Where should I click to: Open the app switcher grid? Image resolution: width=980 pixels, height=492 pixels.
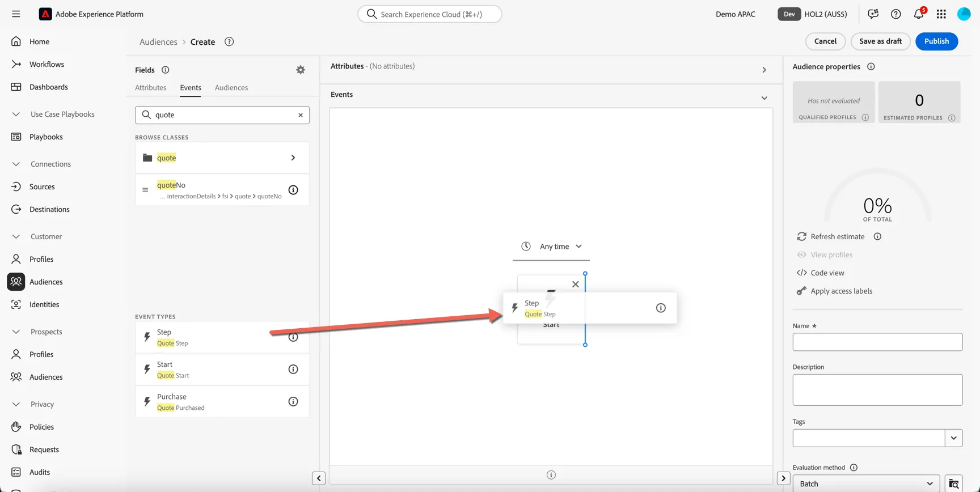coord(941,14)
